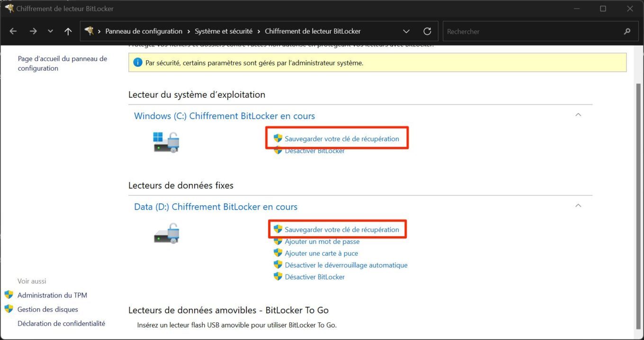Click shield icon beside Ajouter une carte à puce
The width and height of the screenshot is (644, 340).
[278, 253]
